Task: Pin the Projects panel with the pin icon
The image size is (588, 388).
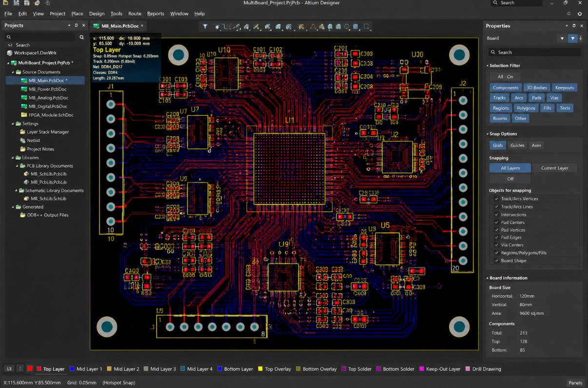Action: click(76, 25)
